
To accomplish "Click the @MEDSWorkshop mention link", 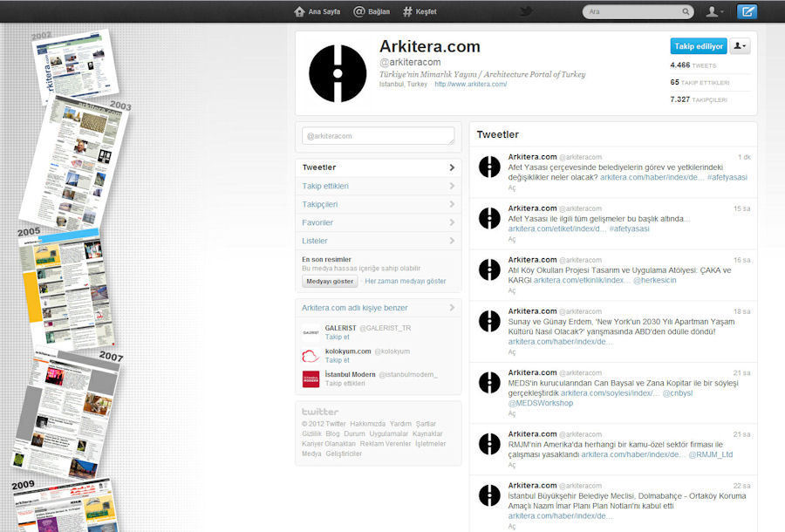I will [x=541, y=403].
